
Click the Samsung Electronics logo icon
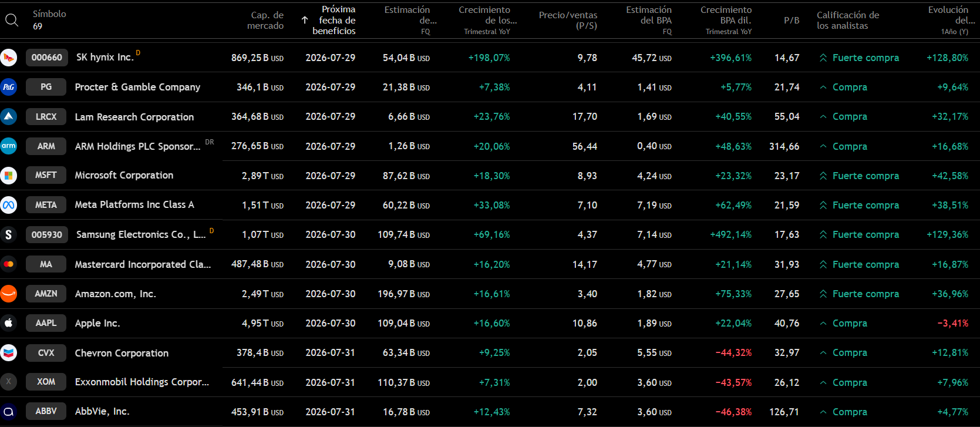click(9, 234)
